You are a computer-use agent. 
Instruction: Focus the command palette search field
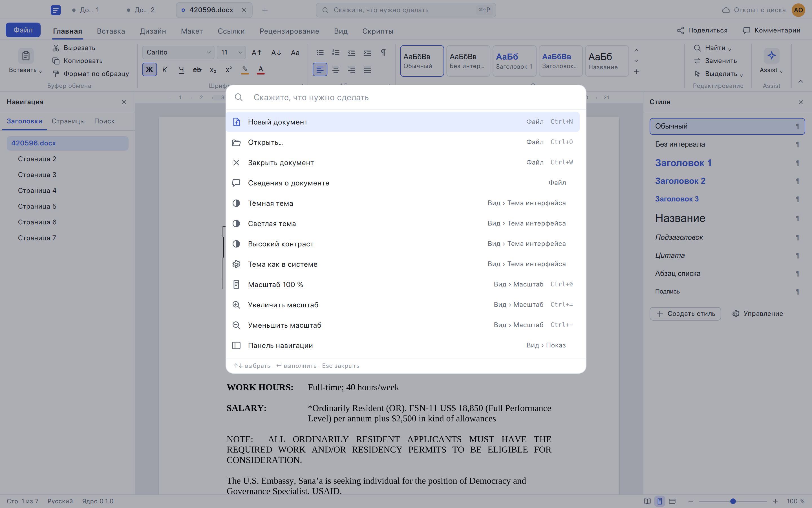pos(406,97)
